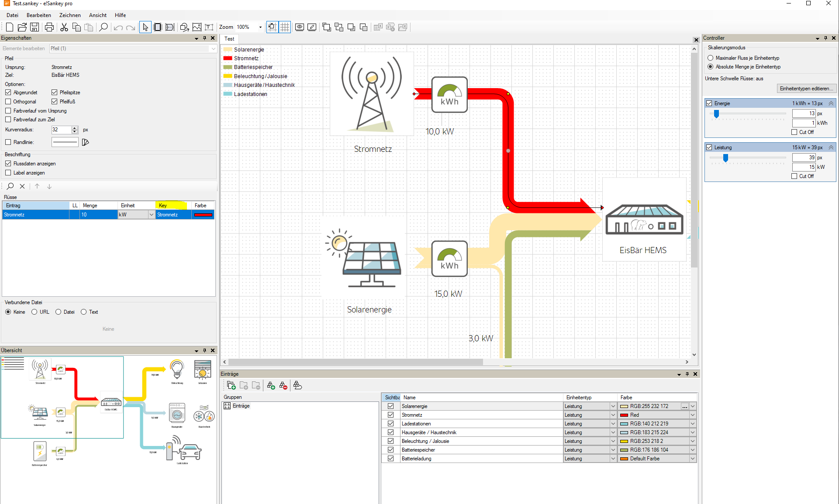This screenshot has height=504, width=839.
Task: Click the magnifier Search icon in toolbar
Action: (104, 27)
